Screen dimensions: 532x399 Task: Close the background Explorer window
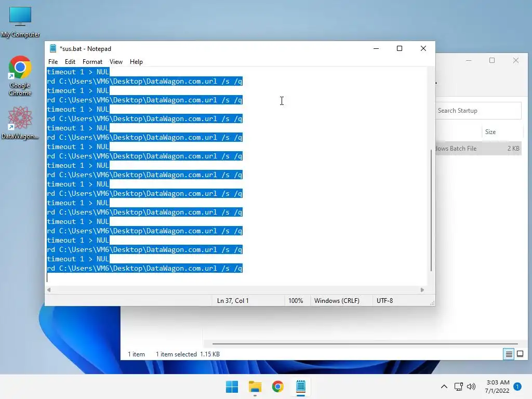pyautogui.click(x=516, y=60)
